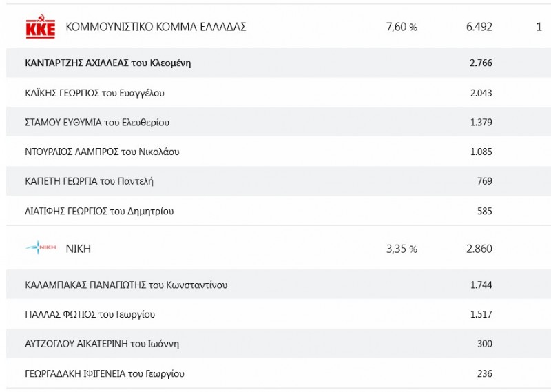This screenshot has width=551, height=392.
Task: Click NIKH total votes 2.860
Action: click(x=479, y=249)
